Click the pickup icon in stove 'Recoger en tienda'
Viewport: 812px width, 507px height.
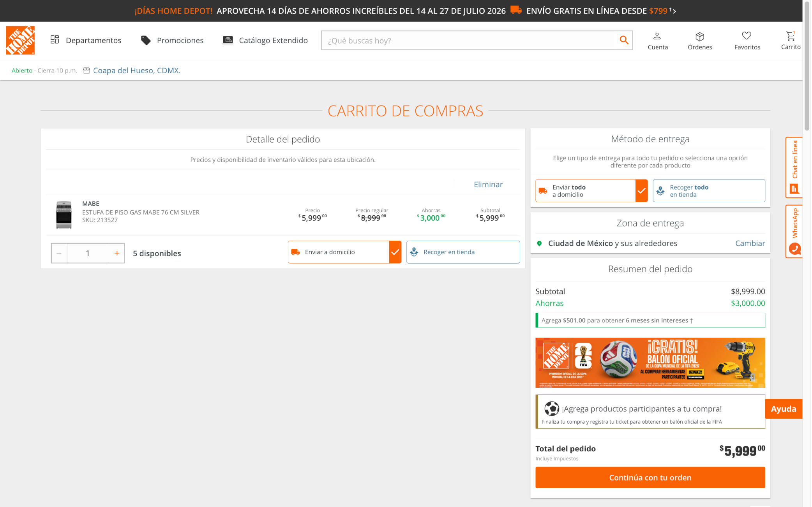point(414,252)
